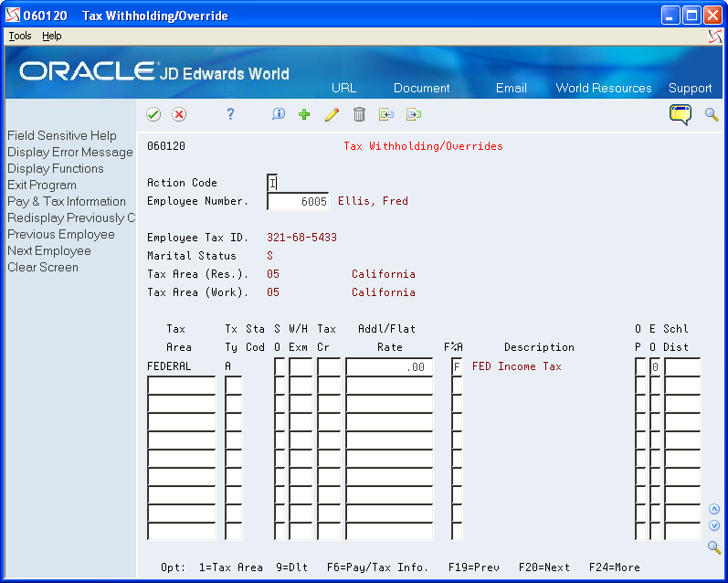Click the scroll up arrow icon
The height and width of the screenshot is (583, 728).
point(714,509)
